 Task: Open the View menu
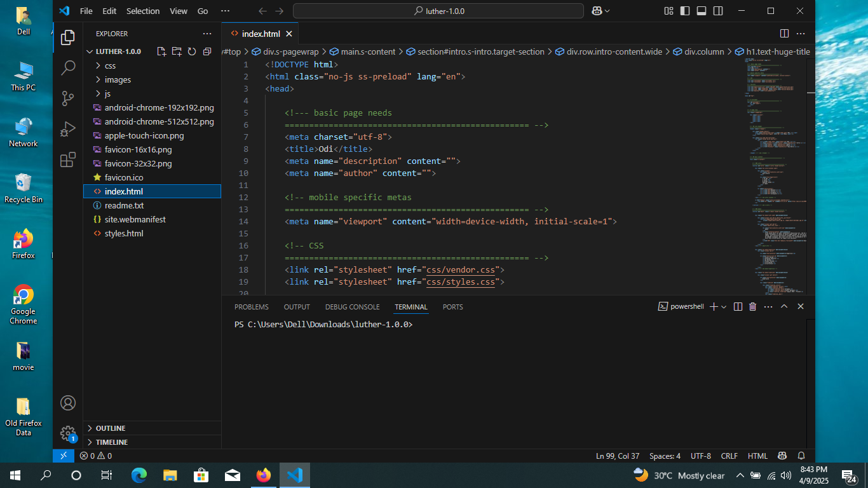179,11
